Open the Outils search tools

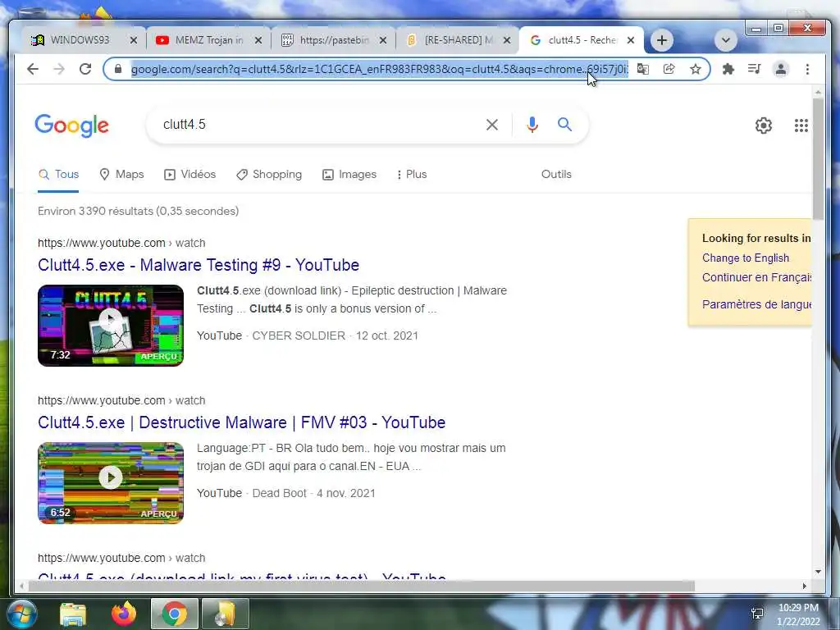556,175
